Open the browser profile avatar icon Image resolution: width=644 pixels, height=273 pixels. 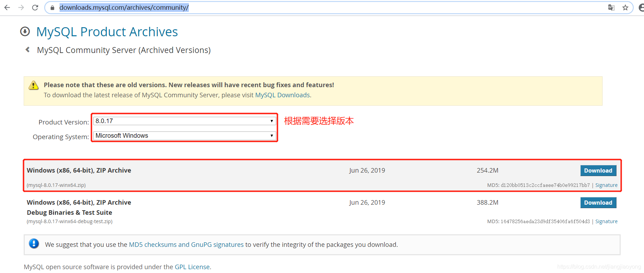click(641, 7)
